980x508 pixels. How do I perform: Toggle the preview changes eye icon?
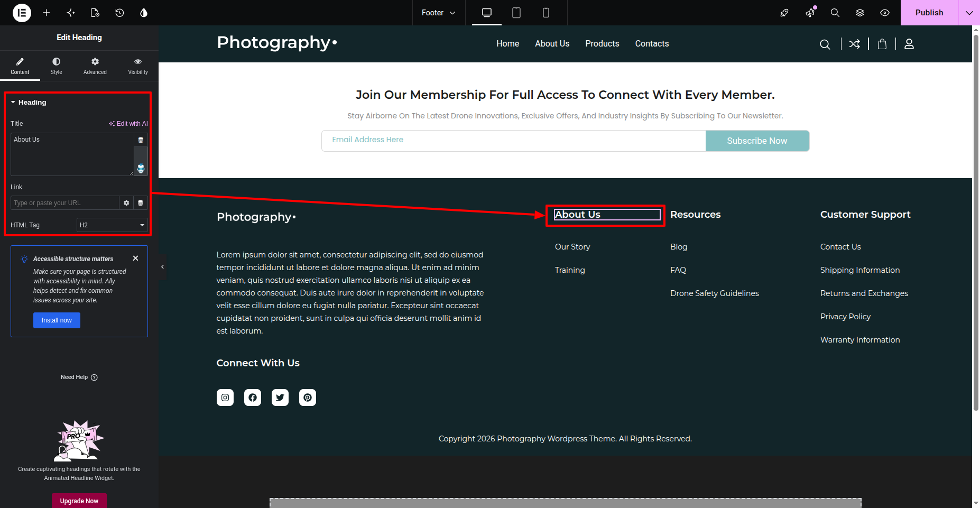point(885,13)
